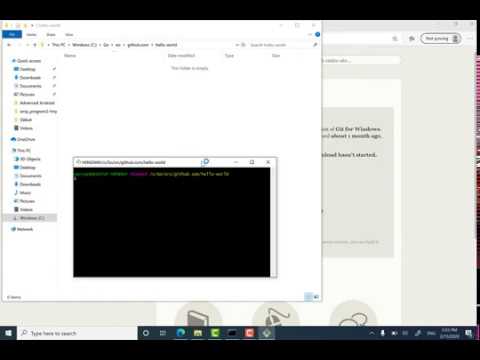Screen dimensions: 480x360
Task: Open 3D Objects under This PC
Action: pos(30,159)
